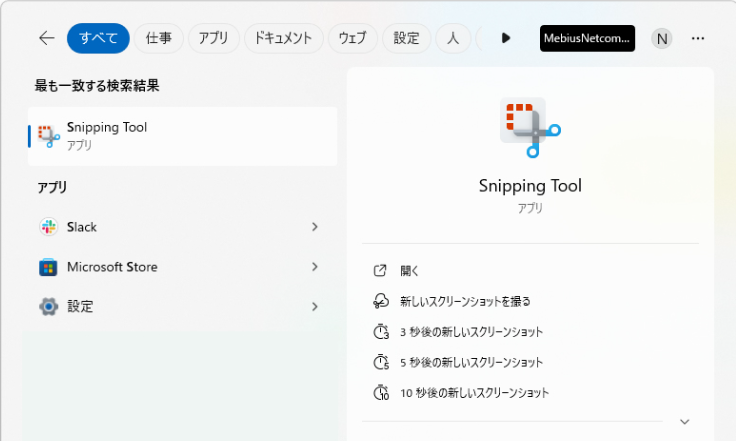
Task: Switch to the 仕事 tab
Action: pos(158,38)
